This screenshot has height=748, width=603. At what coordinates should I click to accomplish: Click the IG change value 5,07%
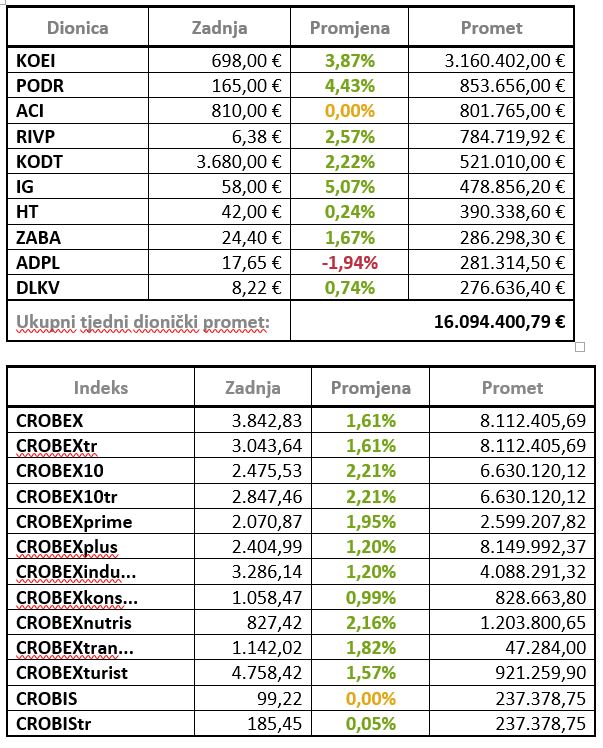point(349,187)
